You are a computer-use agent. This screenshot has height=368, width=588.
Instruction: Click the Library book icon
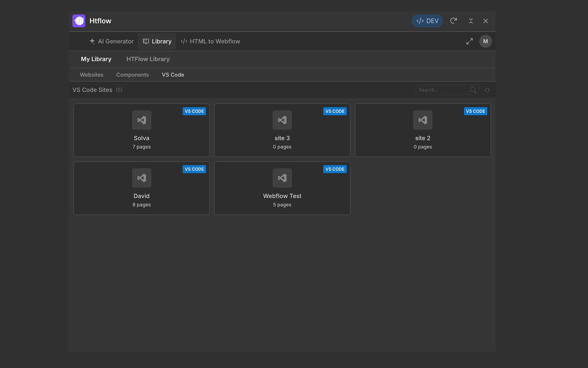click(146, 41)
